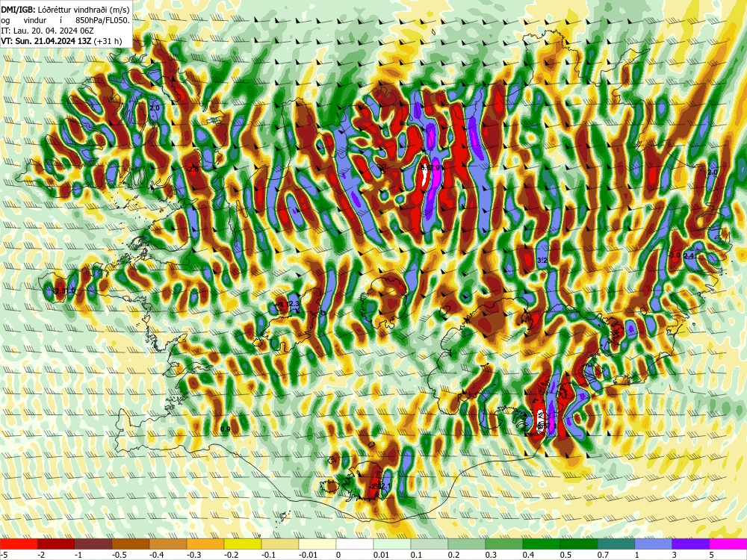The width and height of the screenshot is (747, 560).
Task: Click the legend value -5
Action: 4,555
